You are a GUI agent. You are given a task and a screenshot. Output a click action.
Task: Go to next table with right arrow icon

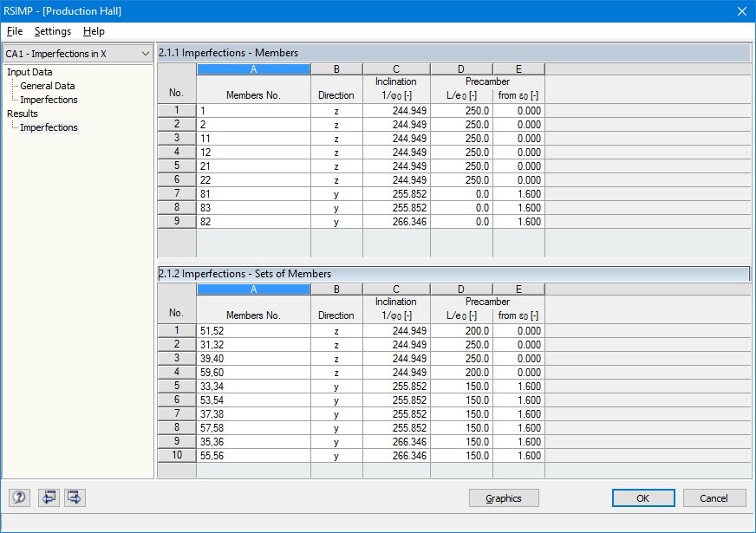point(75,497)
